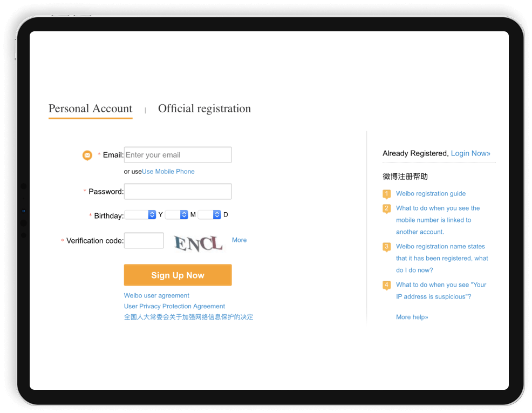Open the birthday day dropdown

coord(209,214)
